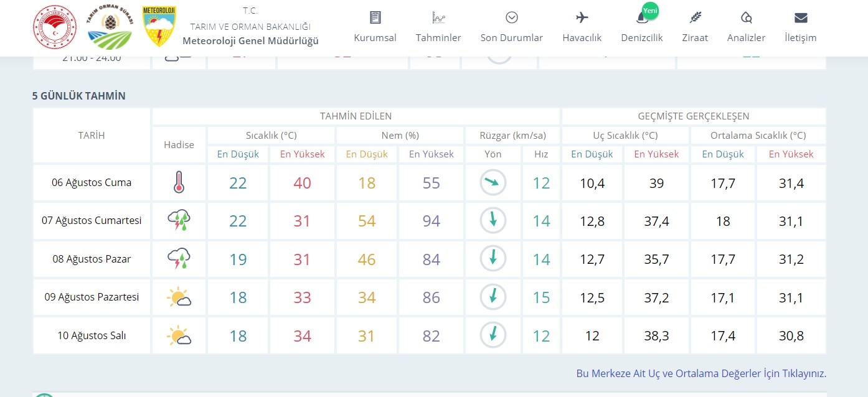The height and width of the screenshot is (397, 868).
Task: Click the Kurumsal building icon
Action: 375,17
